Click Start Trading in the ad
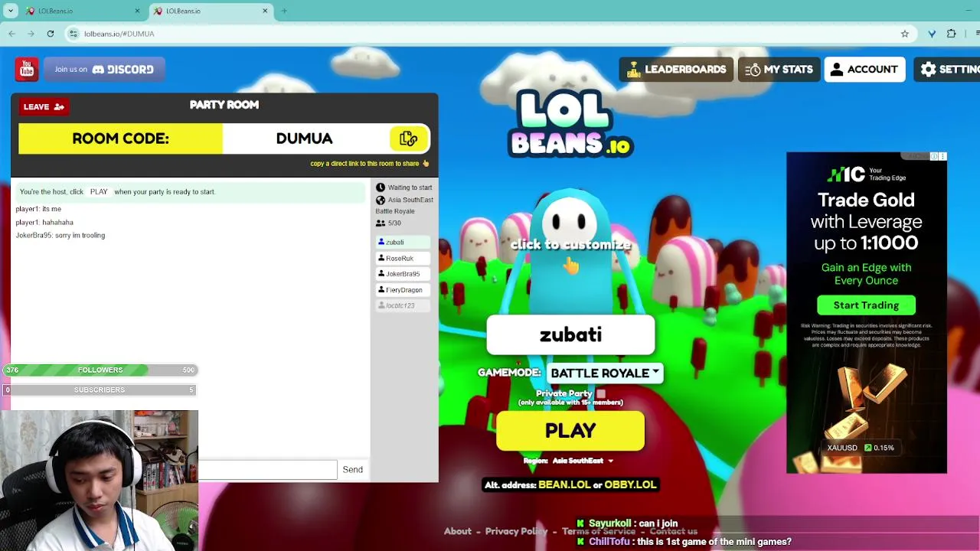Screen dimensions: 980x551 coord(866,305)
